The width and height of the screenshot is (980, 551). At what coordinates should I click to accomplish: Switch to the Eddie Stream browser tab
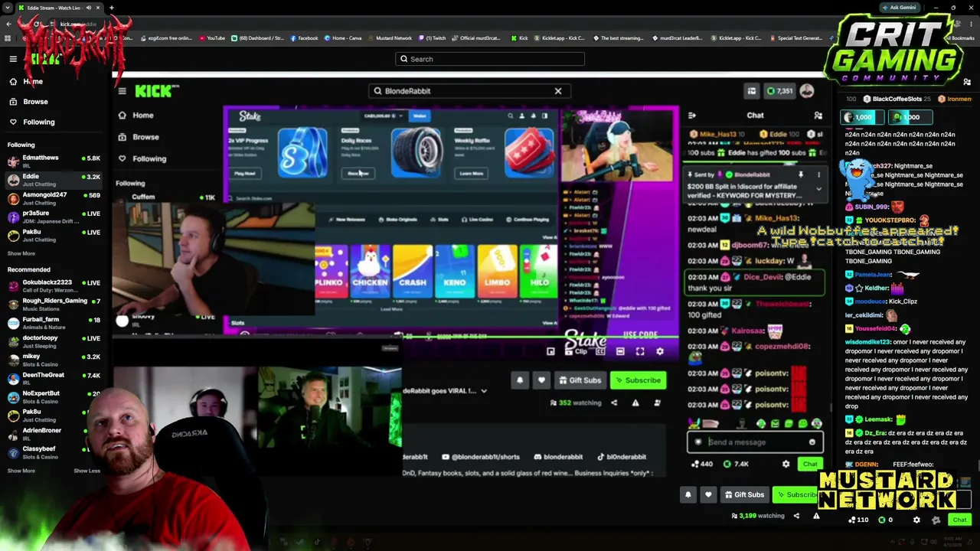[x=60, y=8]
